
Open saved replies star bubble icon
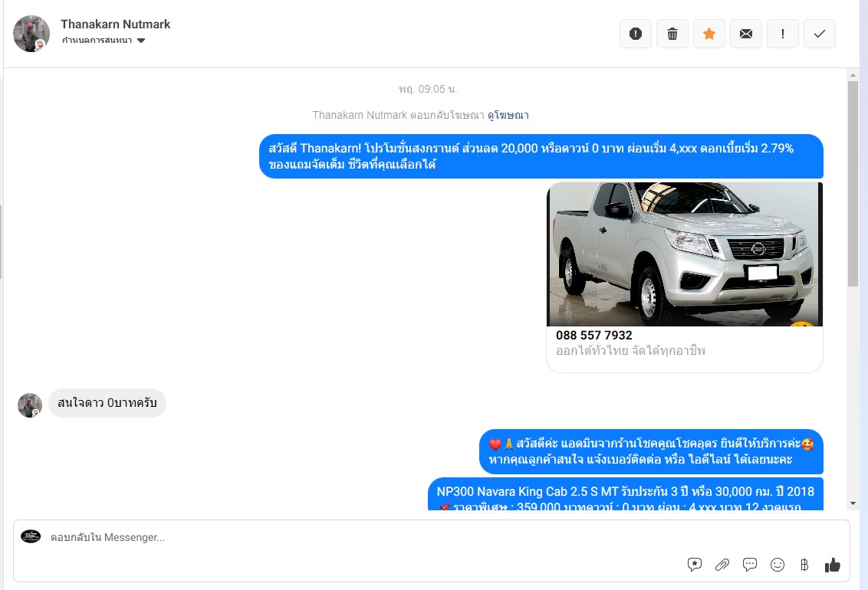694,565
